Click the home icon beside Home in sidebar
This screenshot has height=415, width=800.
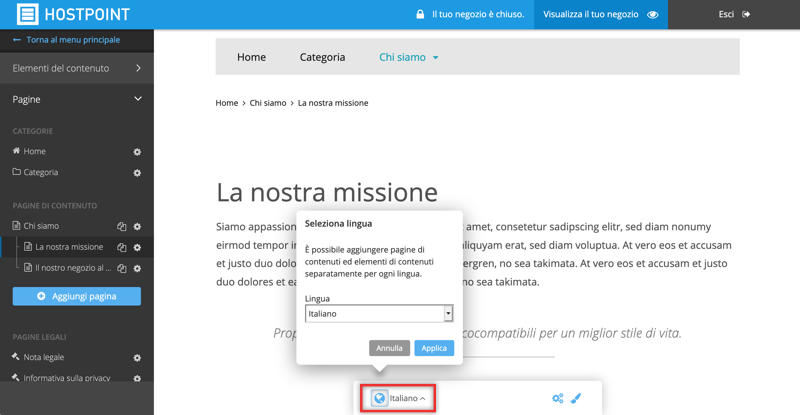click(x=16, y=151)
